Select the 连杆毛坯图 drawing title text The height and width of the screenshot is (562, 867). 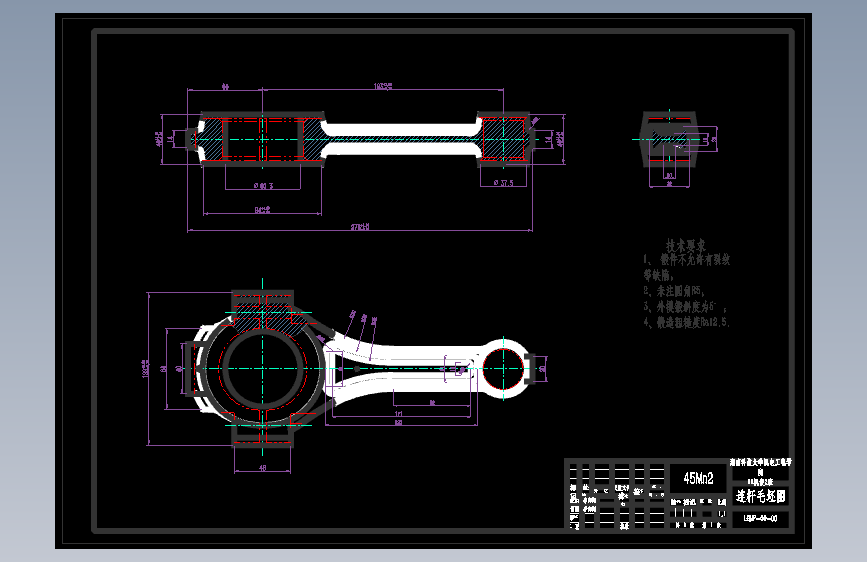(x=761, y=496)
